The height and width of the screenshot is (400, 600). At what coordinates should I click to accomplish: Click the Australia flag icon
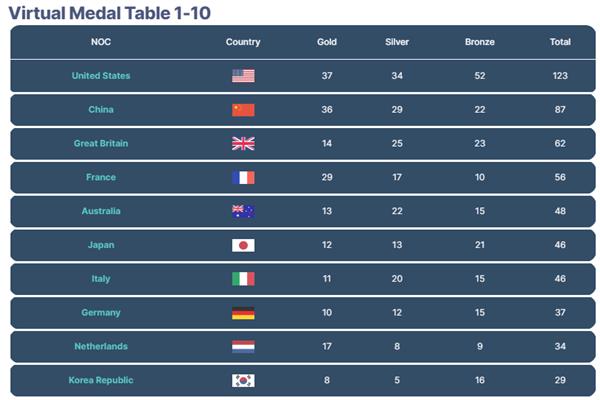[243, 212]
